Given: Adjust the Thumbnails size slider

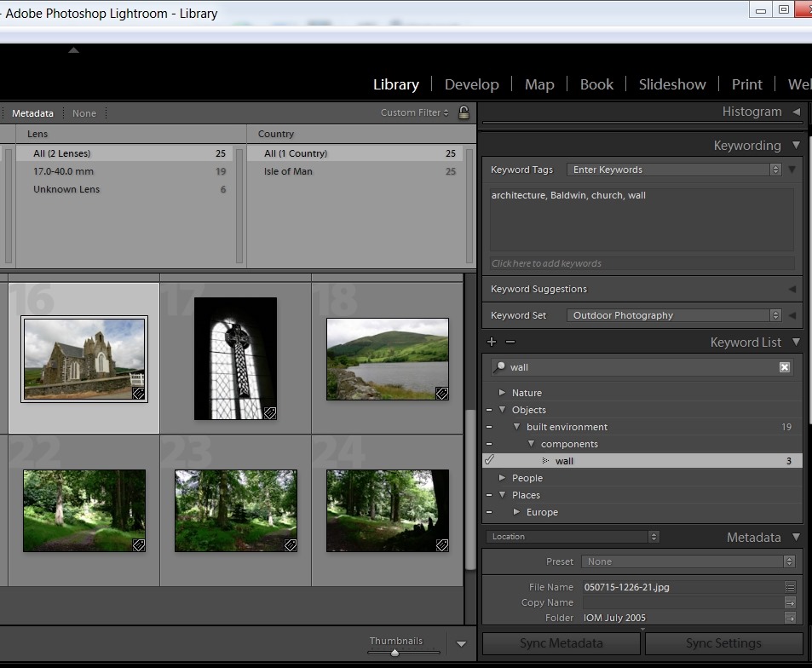Looking at the screenshot, I should [x=394, y=653].
